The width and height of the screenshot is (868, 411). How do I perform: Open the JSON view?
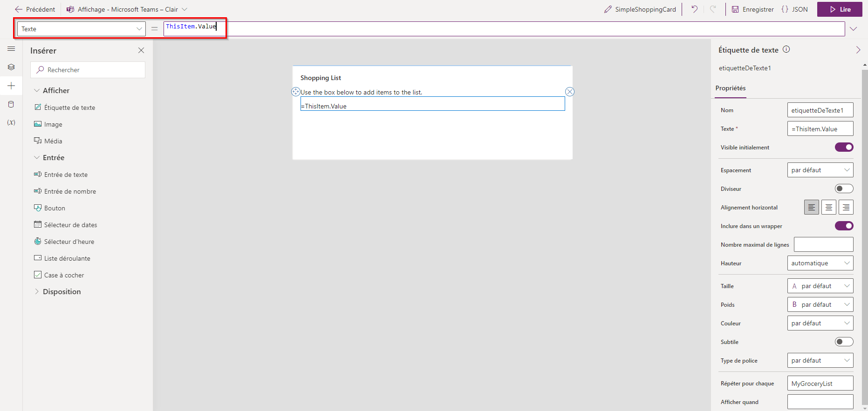(x=794, y=9)
